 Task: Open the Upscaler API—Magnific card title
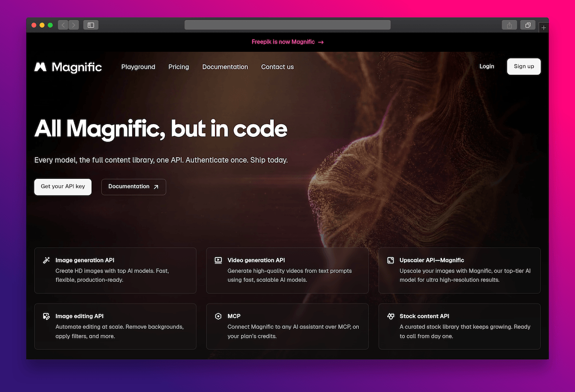tap(432, 260)
